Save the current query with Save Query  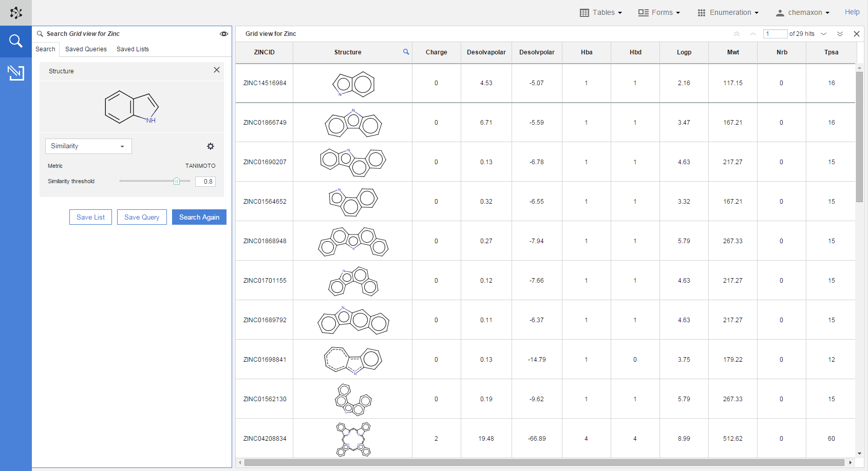click(142, 217)
